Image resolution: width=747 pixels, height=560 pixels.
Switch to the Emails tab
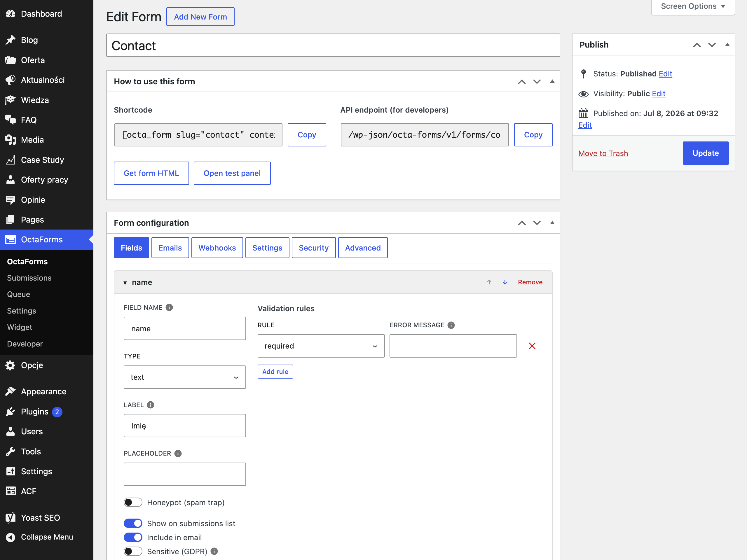pos(170,248)
